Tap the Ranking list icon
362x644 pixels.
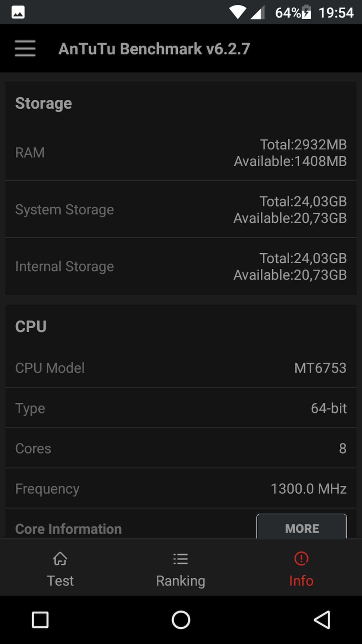point(180,559)
